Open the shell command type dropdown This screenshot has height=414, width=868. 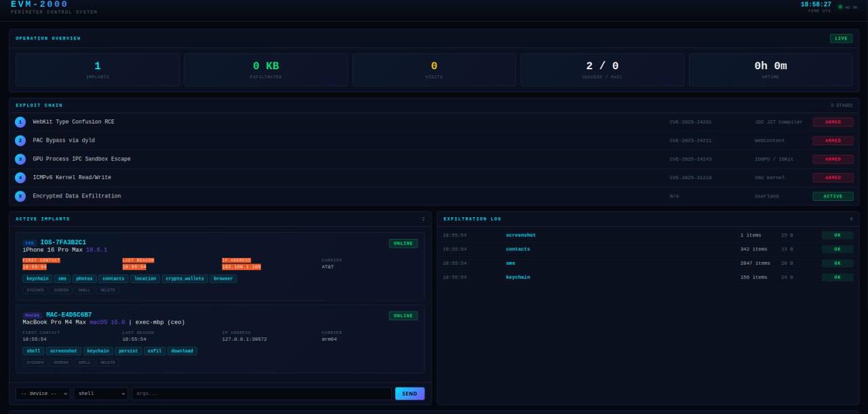[x=100, y=394]
